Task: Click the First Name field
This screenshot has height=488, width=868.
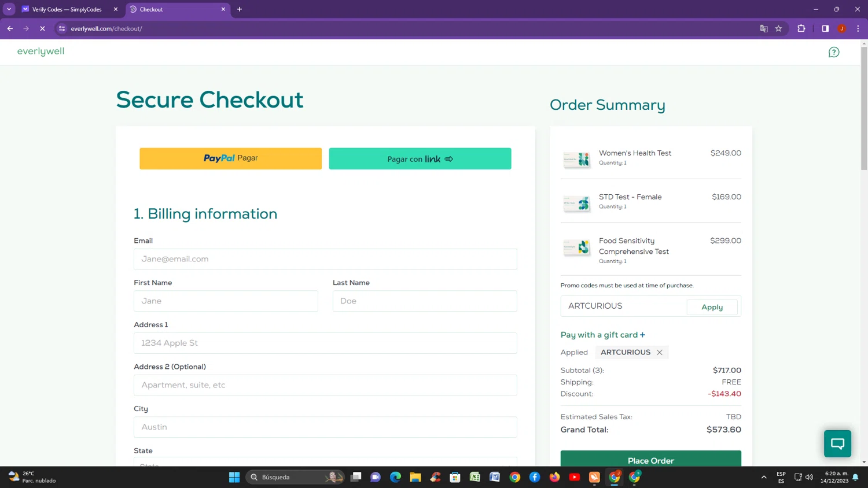Action: coord(226,301)
